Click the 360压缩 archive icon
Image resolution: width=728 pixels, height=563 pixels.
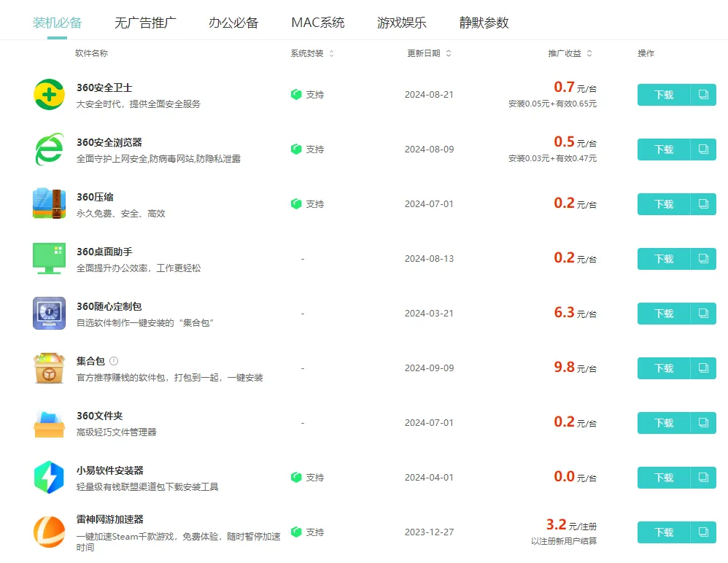point(49,203)
